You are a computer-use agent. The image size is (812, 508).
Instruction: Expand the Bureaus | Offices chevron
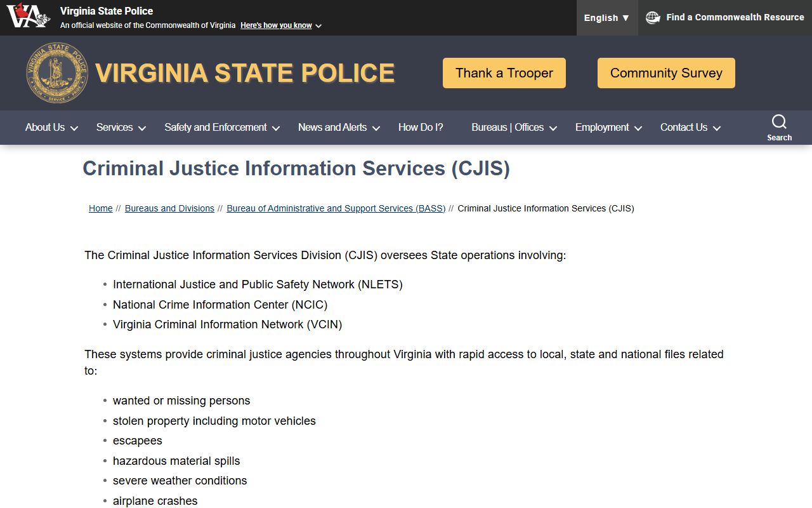[553, 128]
